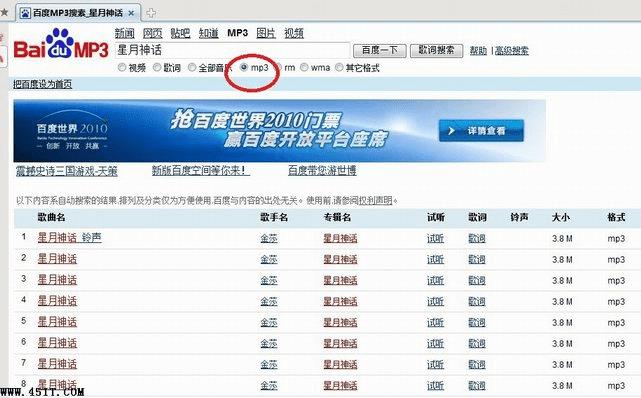Select the mp3 format radio button
The height and width of the screenshot is (398, 641).
click(244, 67)
